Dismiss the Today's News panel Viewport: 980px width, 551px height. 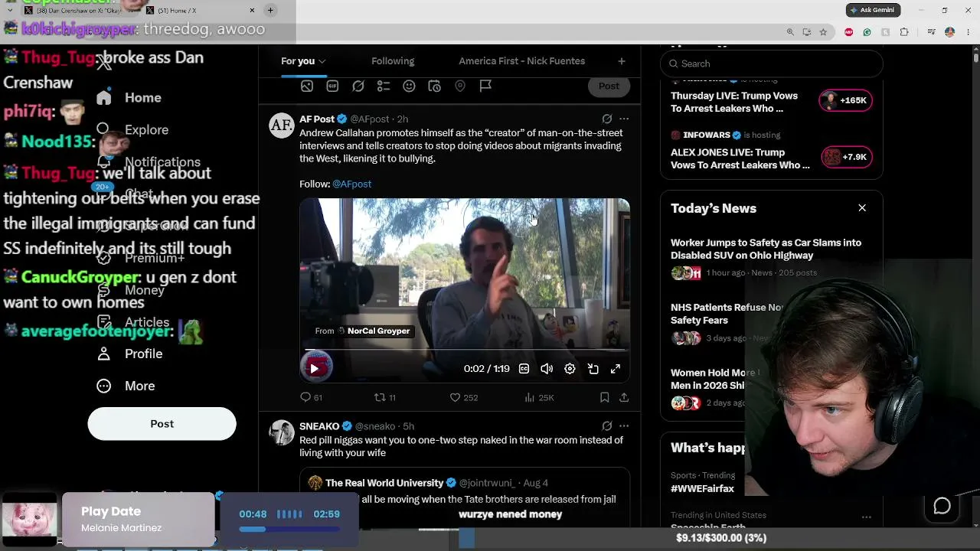click(x=862, y=208)
